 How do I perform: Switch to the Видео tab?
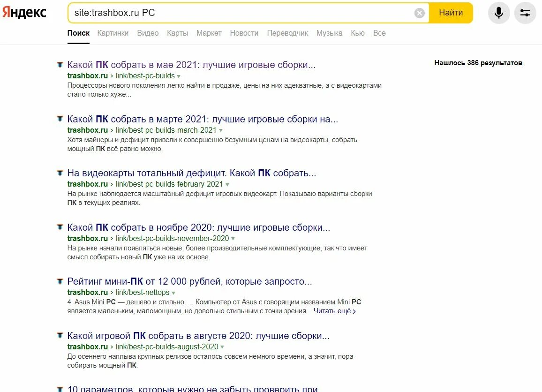click(148, 33)
